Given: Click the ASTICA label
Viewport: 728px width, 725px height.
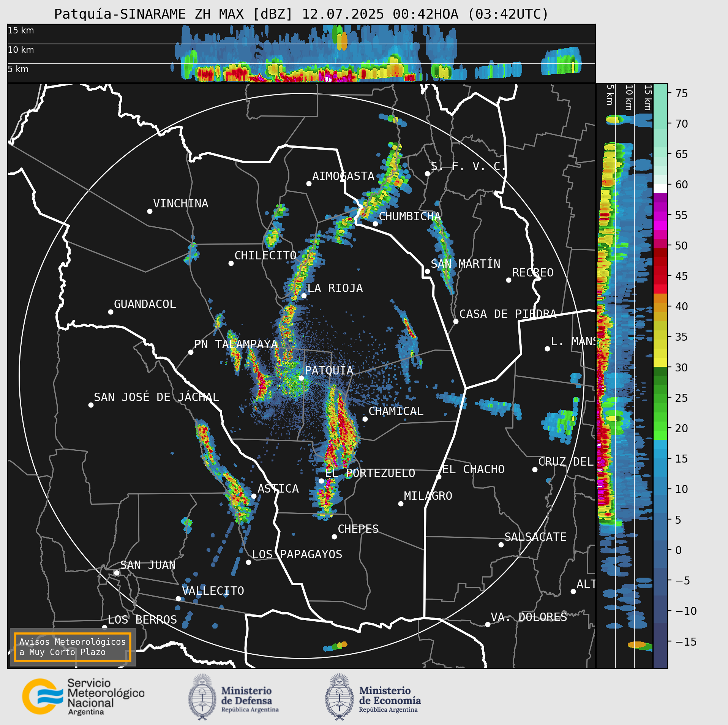Looking at the screenshot, I should tap(278, 489).
